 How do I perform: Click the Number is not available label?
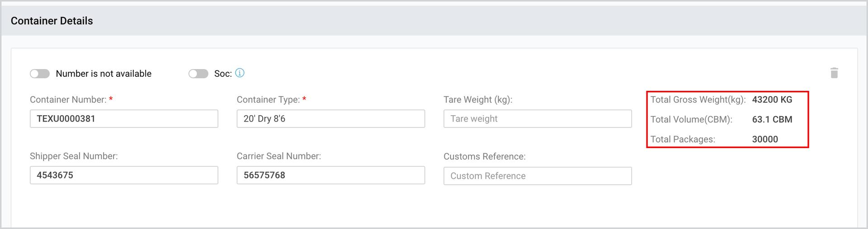coord(104,74)
